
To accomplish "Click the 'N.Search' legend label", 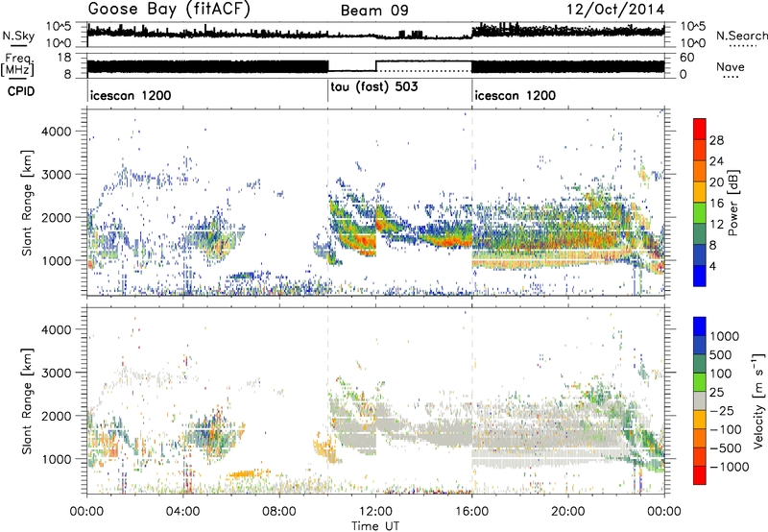I will pos(742,36).
